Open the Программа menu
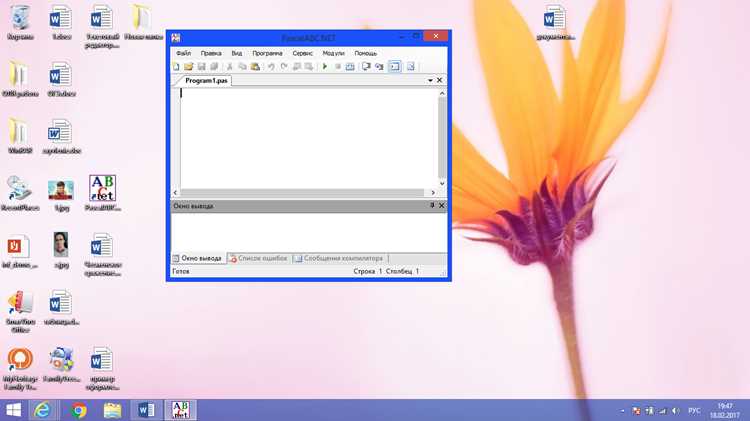This screenshot has width=750, height=421. [267, 53]
